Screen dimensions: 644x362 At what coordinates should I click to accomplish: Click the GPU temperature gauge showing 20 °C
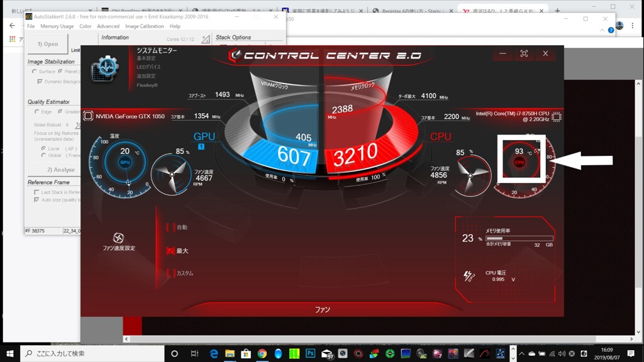pyautogui.click(x=125, y=162)
